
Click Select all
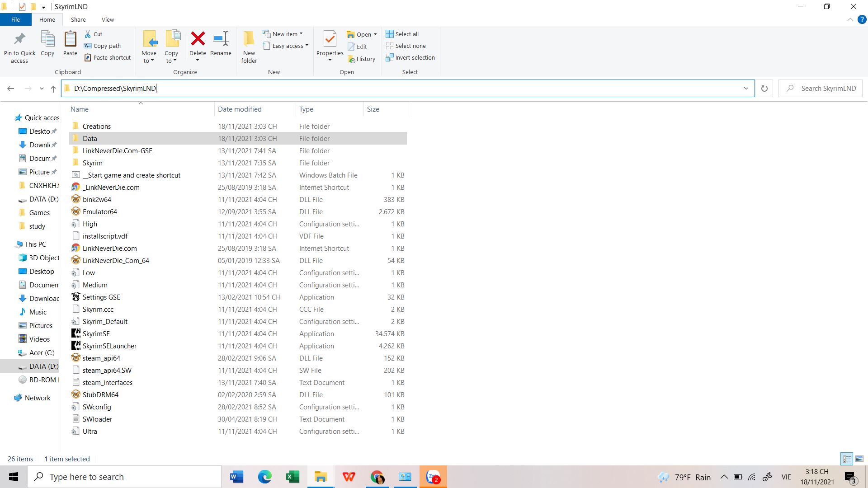pos(402,34)
